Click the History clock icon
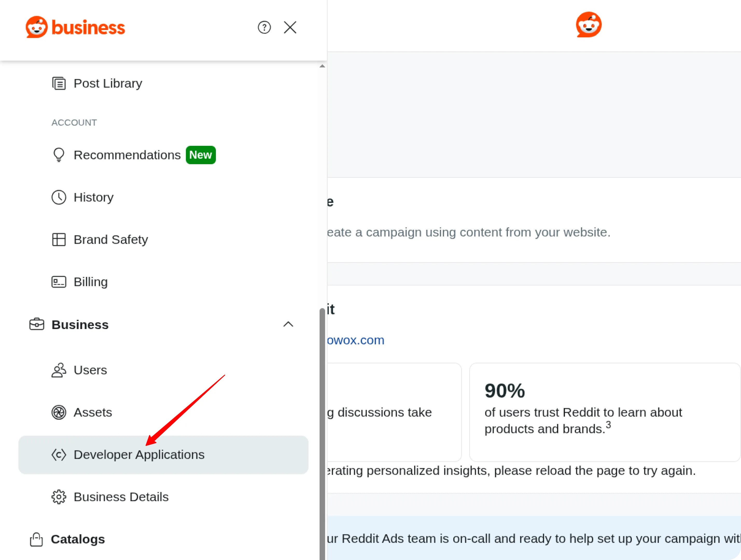Image resolution: width=741 pixels, height=560 pixels. coord(59,197)
